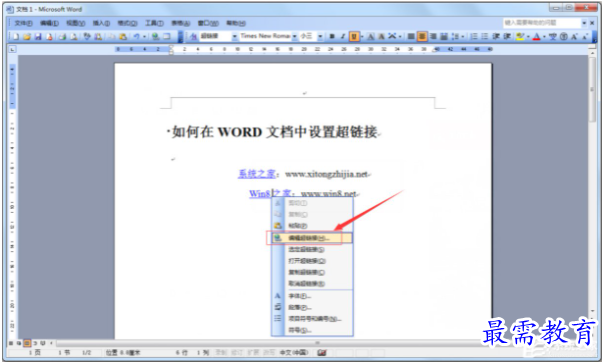
Task: Click the Increase Indent icon
Action: click(x=507, y=37)
